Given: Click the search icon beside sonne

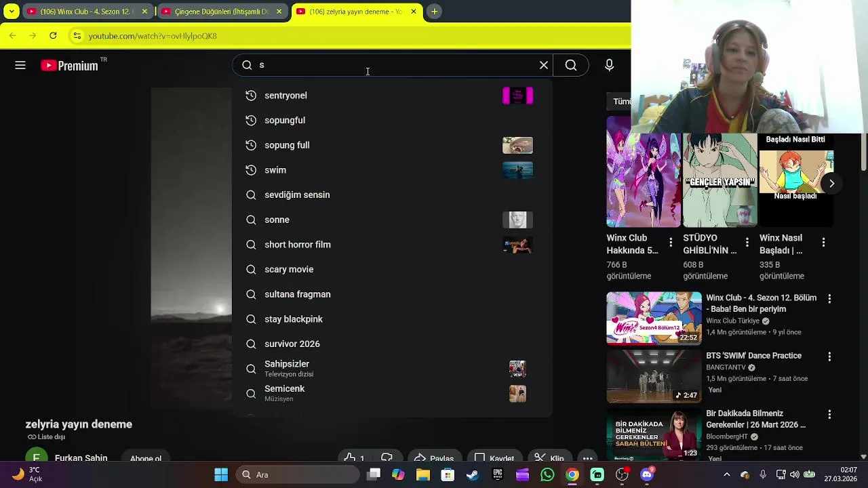Looking at the screenshot, I should pyautogui.click(x=251, y=220).
